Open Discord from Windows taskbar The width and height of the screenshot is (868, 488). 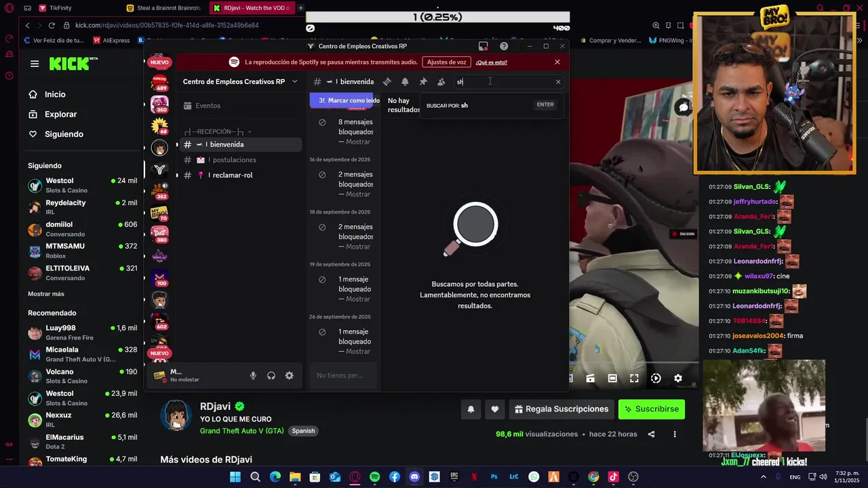[x=414, y=477]
